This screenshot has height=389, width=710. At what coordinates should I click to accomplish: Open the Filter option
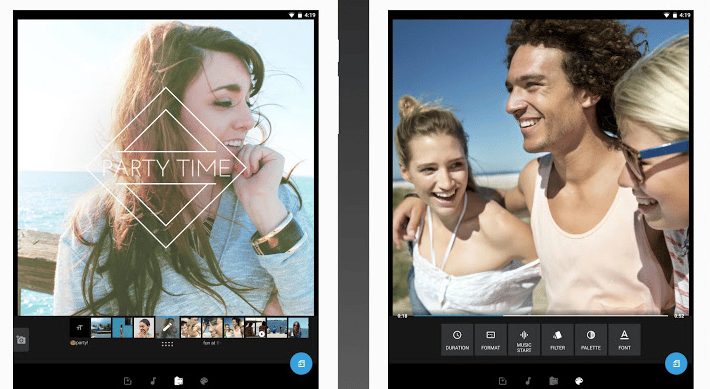click(x=557, y=340)
